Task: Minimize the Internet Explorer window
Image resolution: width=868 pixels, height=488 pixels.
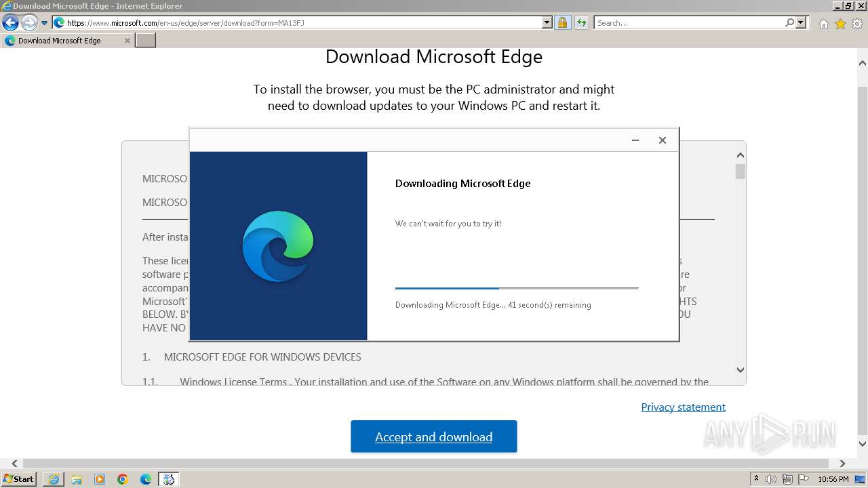Action: [x=838, y=6]
